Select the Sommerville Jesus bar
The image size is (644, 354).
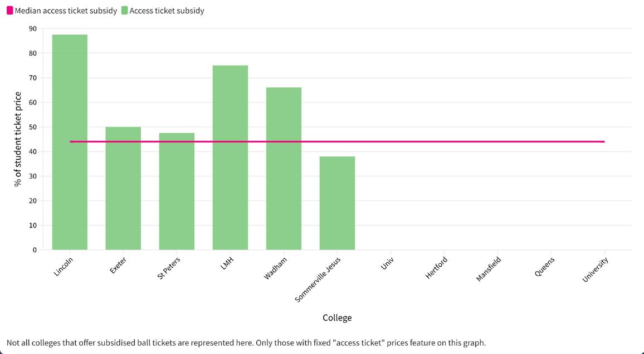pyautogui.click(x=337, y=203)
